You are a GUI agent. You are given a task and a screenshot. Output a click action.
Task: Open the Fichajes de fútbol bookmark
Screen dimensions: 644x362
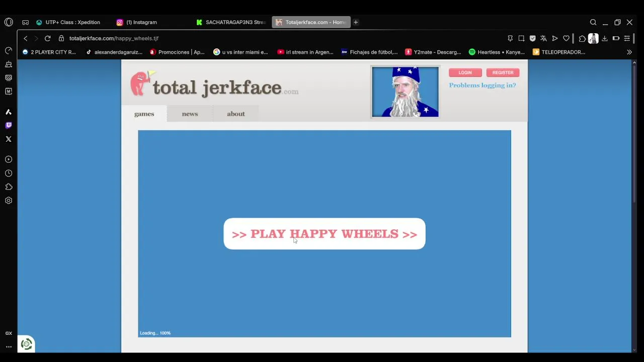(x=369, y=52)
